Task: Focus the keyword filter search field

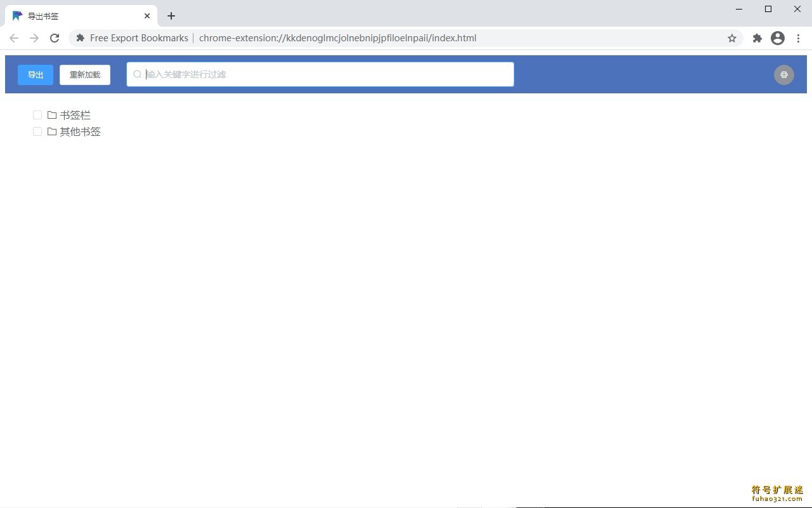Action: (x=320, y=74)
